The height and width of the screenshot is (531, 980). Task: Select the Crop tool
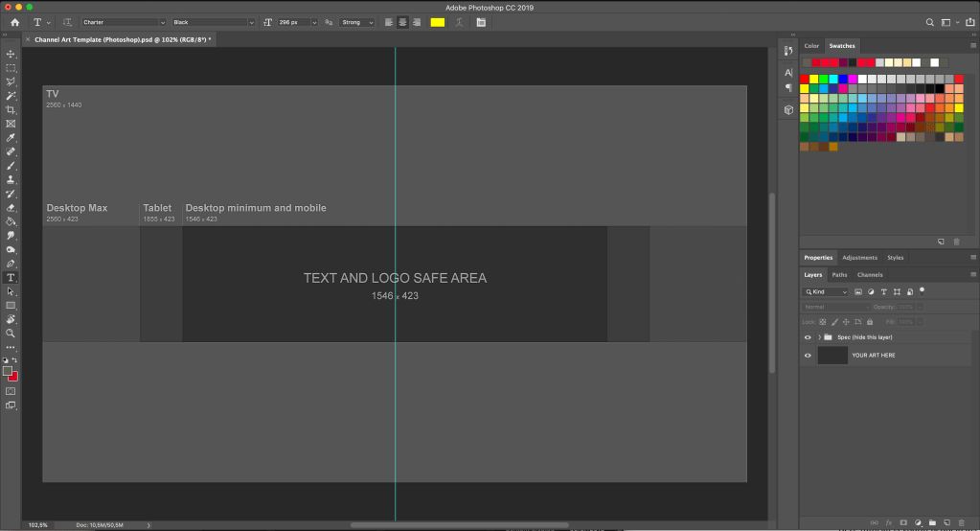point(11,110)
